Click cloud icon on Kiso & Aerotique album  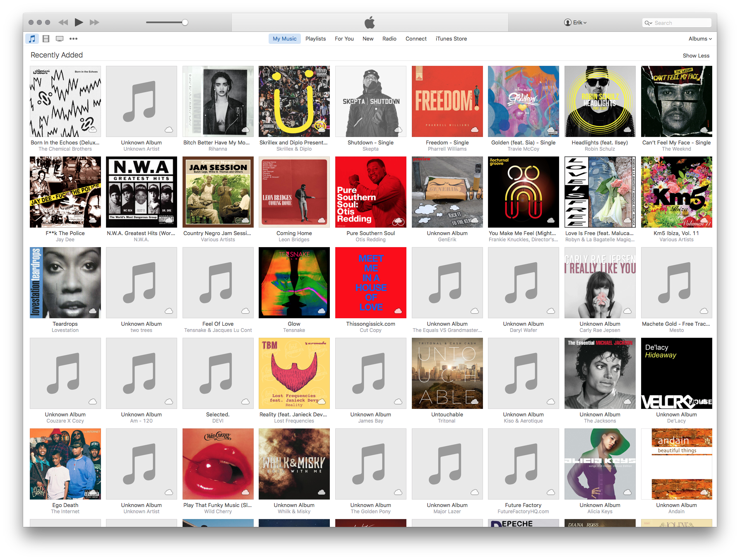point(551,401)
